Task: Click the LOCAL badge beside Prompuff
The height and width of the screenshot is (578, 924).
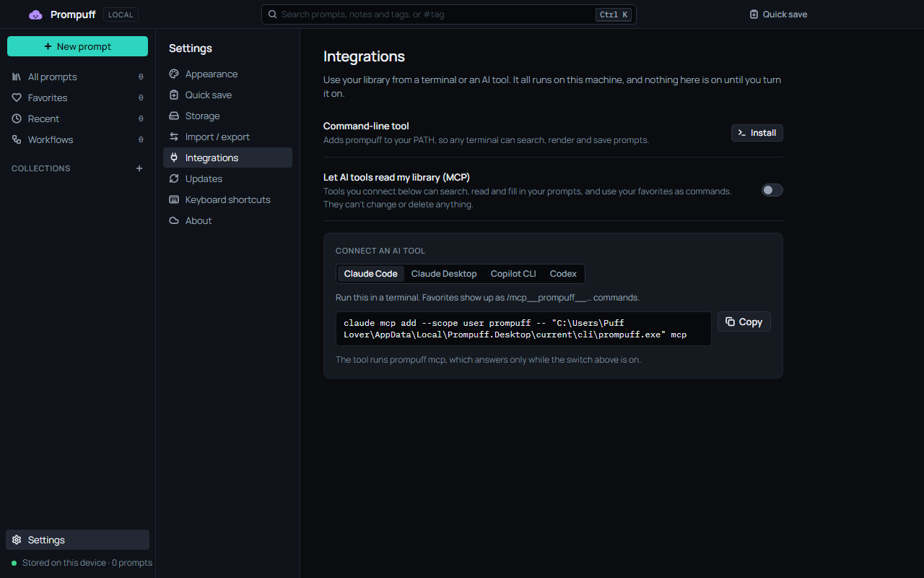Action: coord(121,14)
